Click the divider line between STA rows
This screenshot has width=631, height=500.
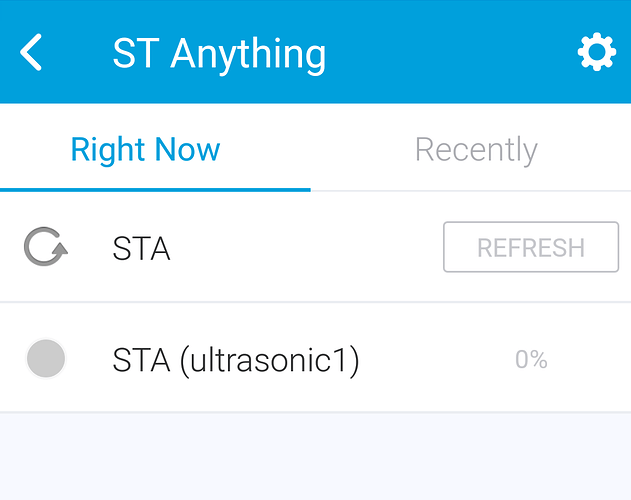315,302
